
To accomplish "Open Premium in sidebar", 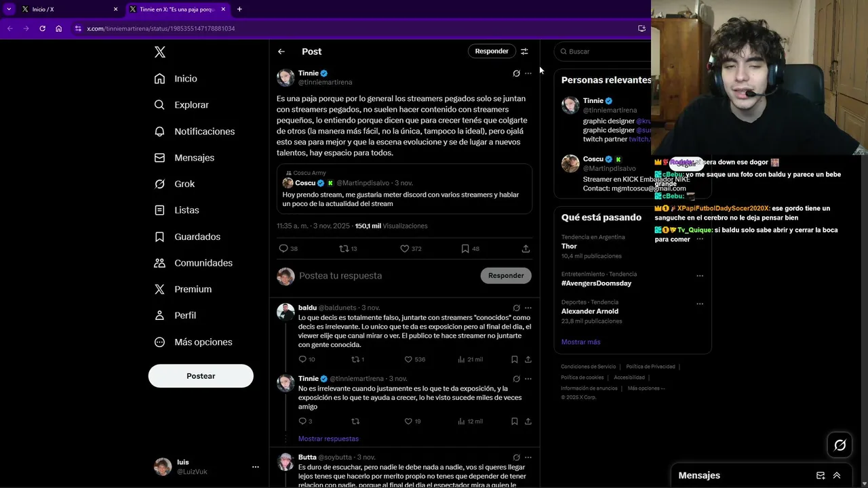I will click(x=183, y=289).
